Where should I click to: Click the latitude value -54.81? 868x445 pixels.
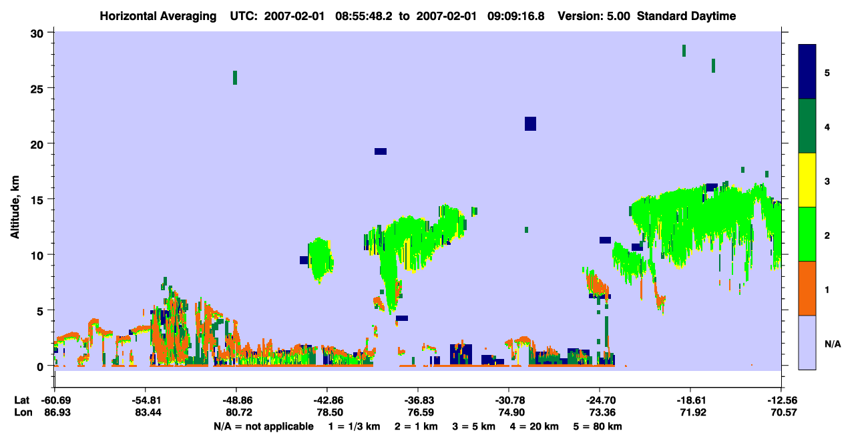click(x=145, y=400)
